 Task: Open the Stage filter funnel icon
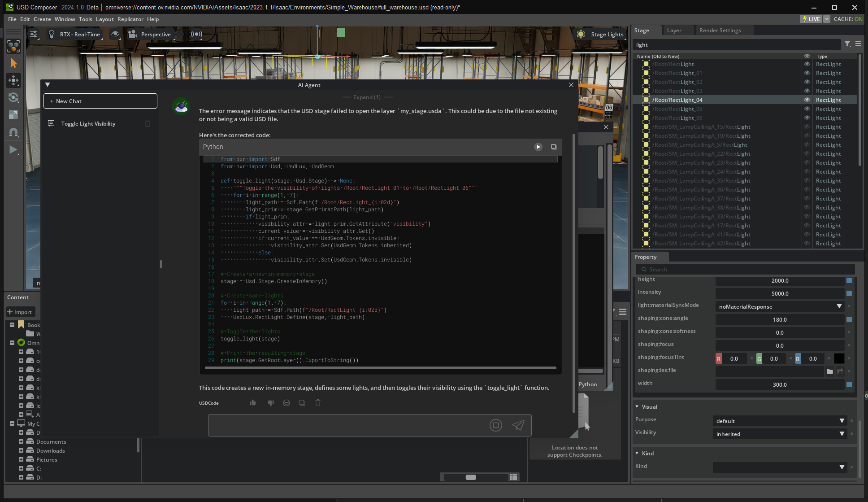(x=847, y=44)
